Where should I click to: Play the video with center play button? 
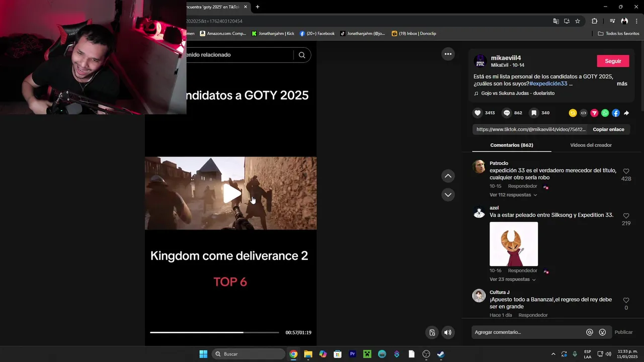[x=231, y=194]
